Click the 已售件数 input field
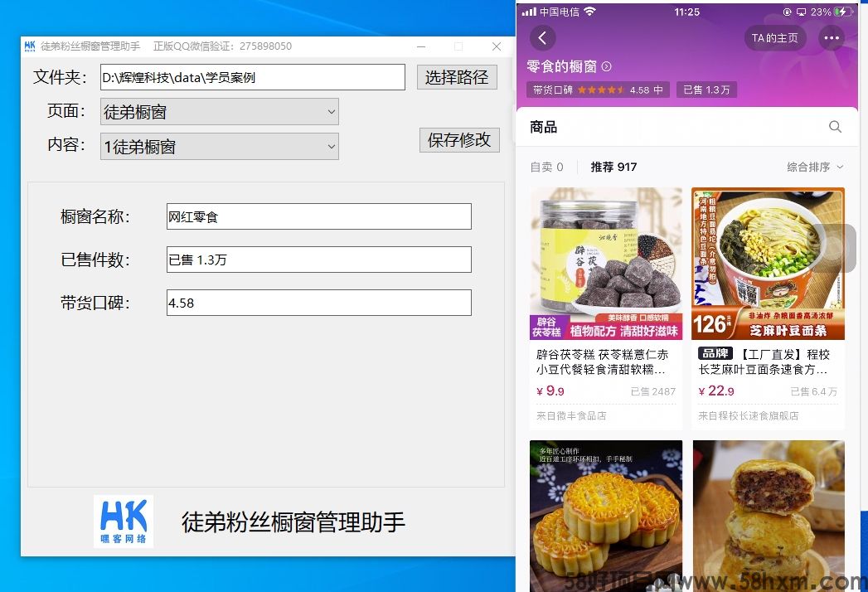868x592 pixels. [x=319, y=260]
